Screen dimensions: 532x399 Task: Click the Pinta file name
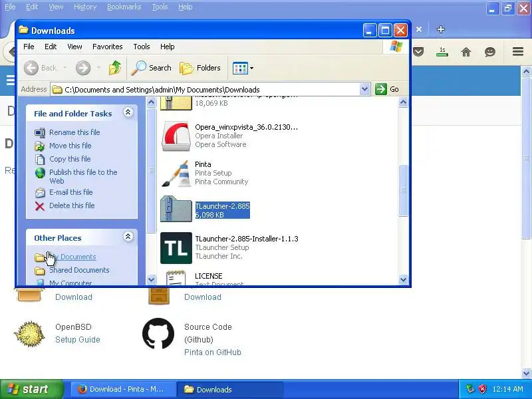click(203, 164)
